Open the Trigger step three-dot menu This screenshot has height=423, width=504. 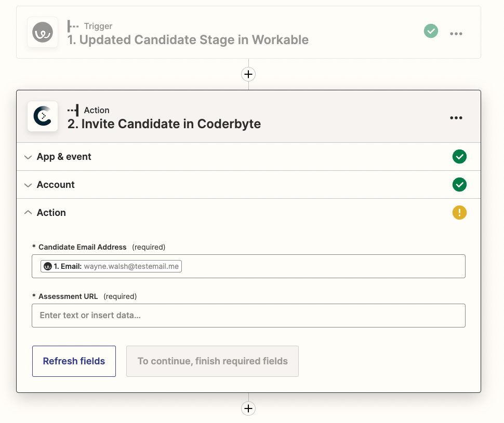(456, 34)
